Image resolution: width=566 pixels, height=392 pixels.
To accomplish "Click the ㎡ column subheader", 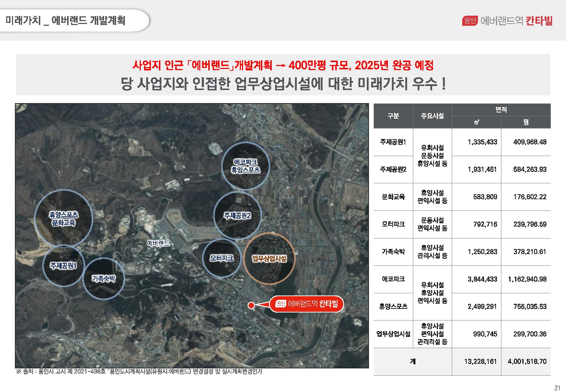I will coord(476,122).
